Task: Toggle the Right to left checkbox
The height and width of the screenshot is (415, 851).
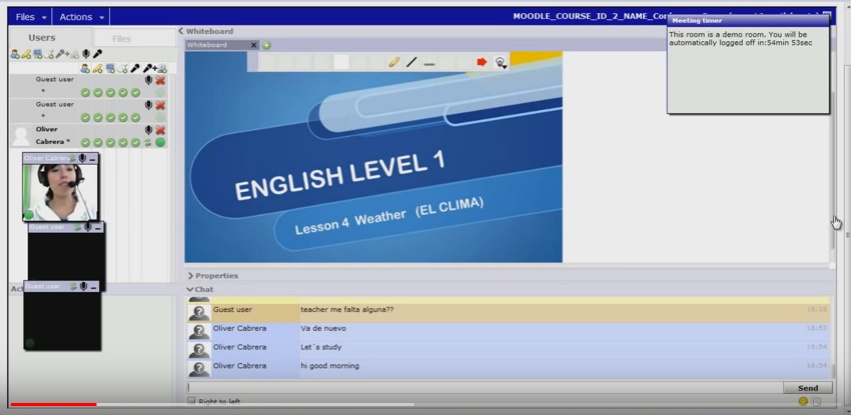Action: [x=192, y=402]
